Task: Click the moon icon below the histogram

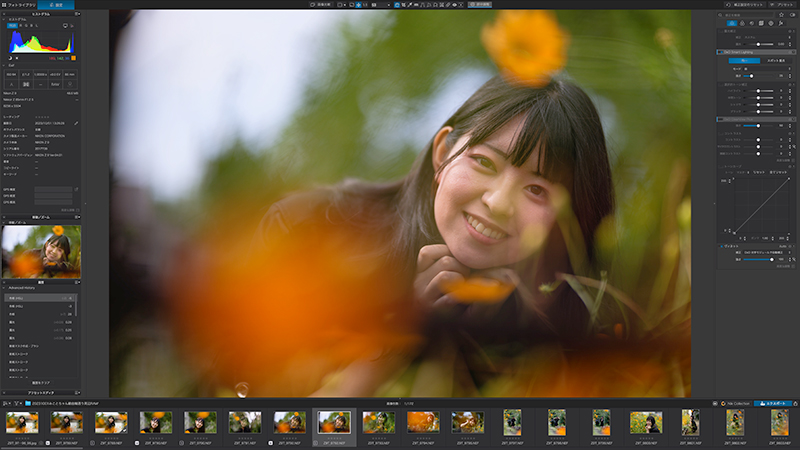Action: [10, 58]
